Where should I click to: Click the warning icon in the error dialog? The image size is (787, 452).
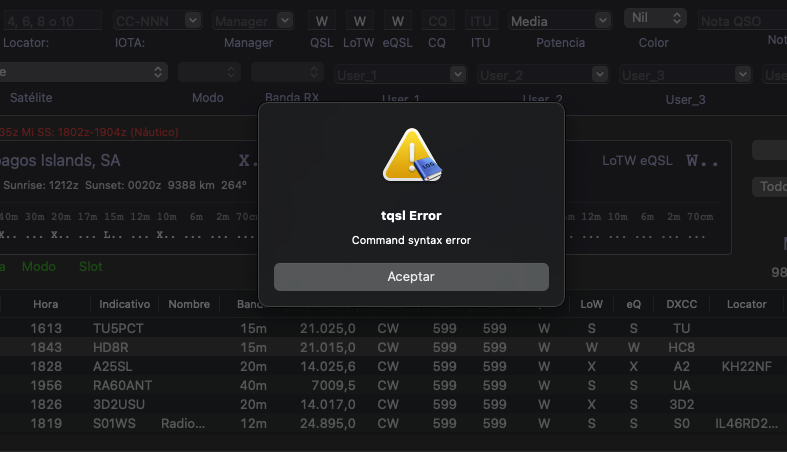(412, 155)
